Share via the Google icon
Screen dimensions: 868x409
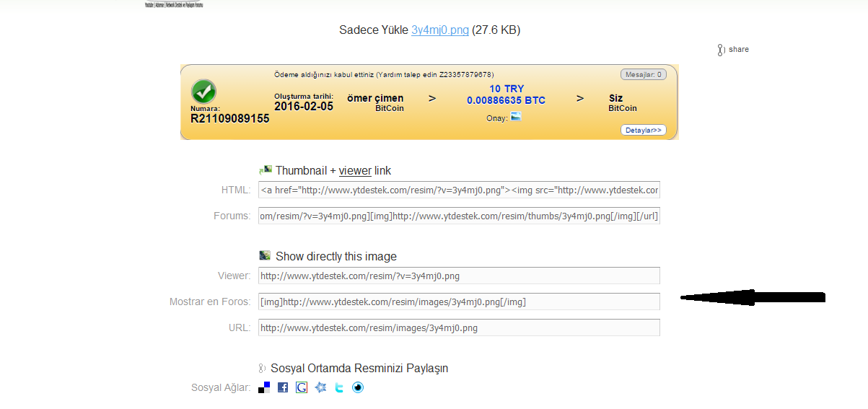click(302, 387)
